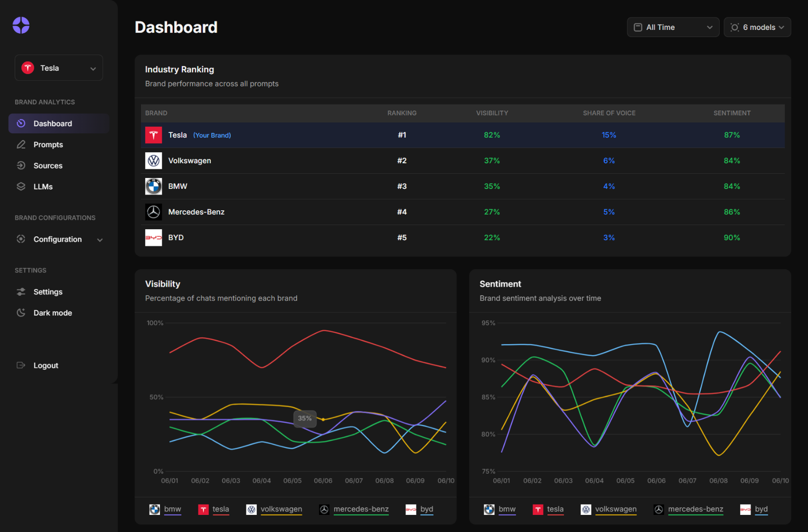Click the Sources arrow icon
The image size is (808, 532).
coord(21,166)
